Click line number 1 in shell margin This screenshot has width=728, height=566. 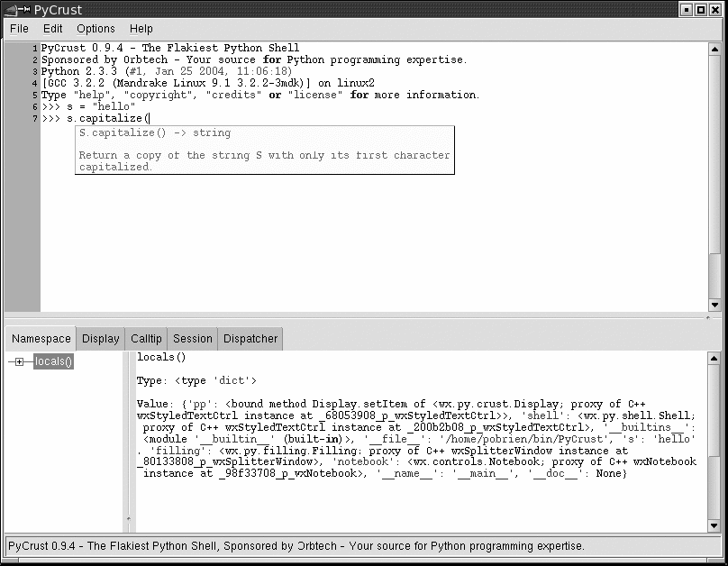pos(35,49)
